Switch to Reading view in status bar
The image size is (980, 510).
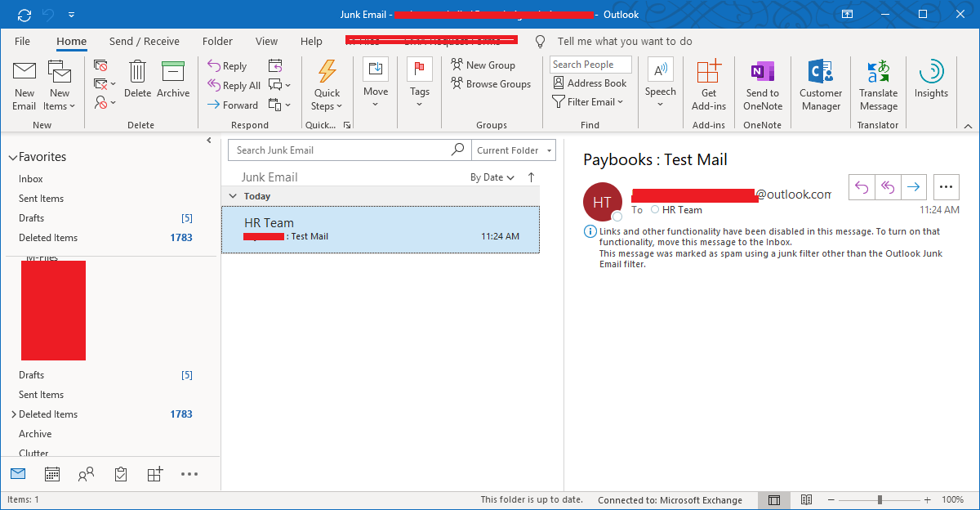[x=806, y=499]
